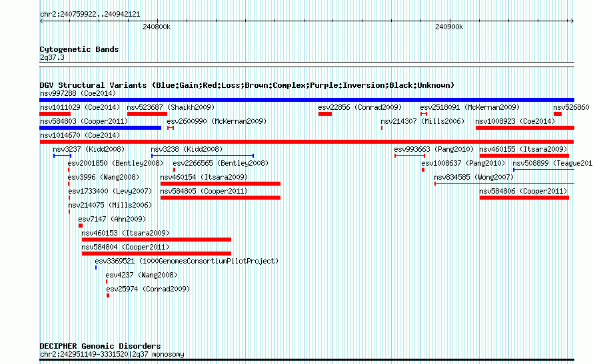Select esv1008637 (Pang2010) label
593x364 pixels.
click(x=463, y=164)
